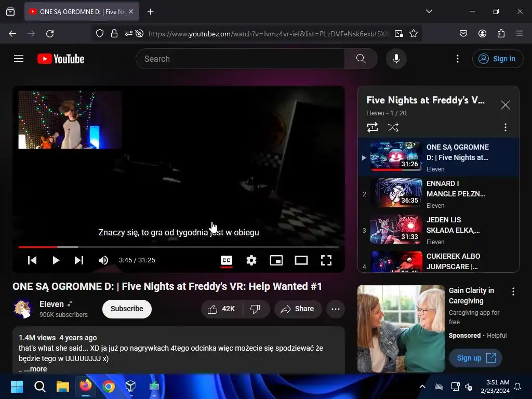532x399 pixels.
Task: Close the YouTube browser tab
Action: pyautogui.click(x=131, y=11)
